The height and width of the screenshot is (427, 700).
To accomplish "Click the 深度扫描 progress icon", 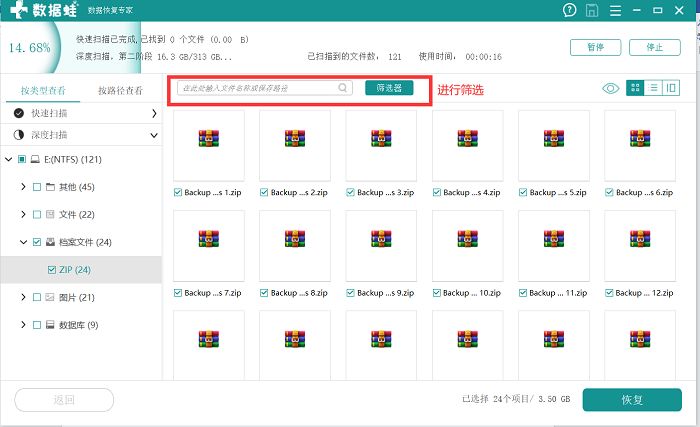I will 19,135.
